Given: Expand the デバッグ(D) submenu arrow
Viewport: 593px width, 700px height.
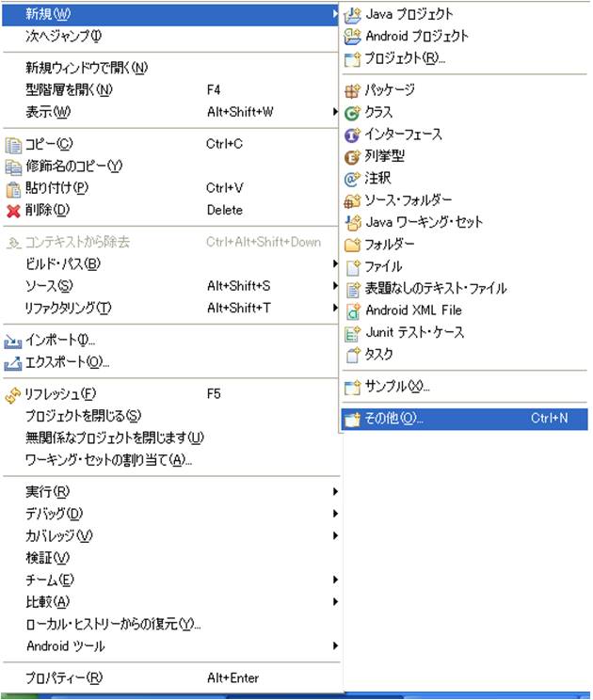Looking at the screenshot, I should pos(335,514).
